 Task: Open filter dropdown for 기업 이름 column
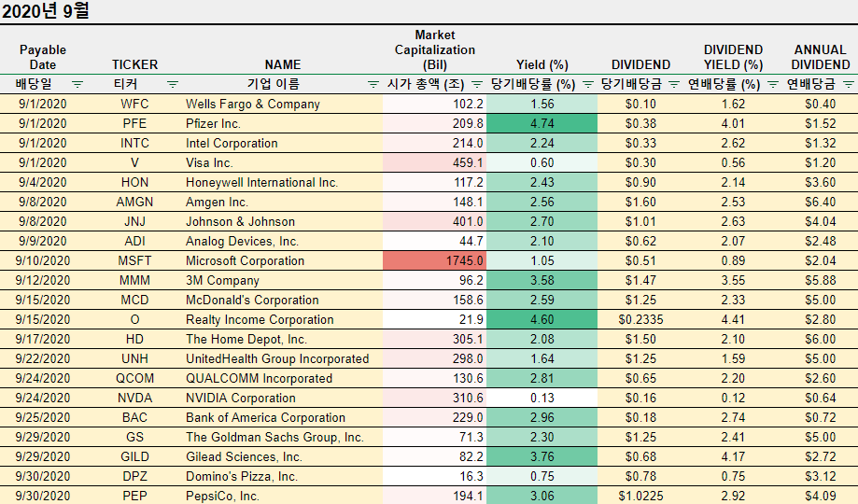pyautogui.click(x=373, y=84)
